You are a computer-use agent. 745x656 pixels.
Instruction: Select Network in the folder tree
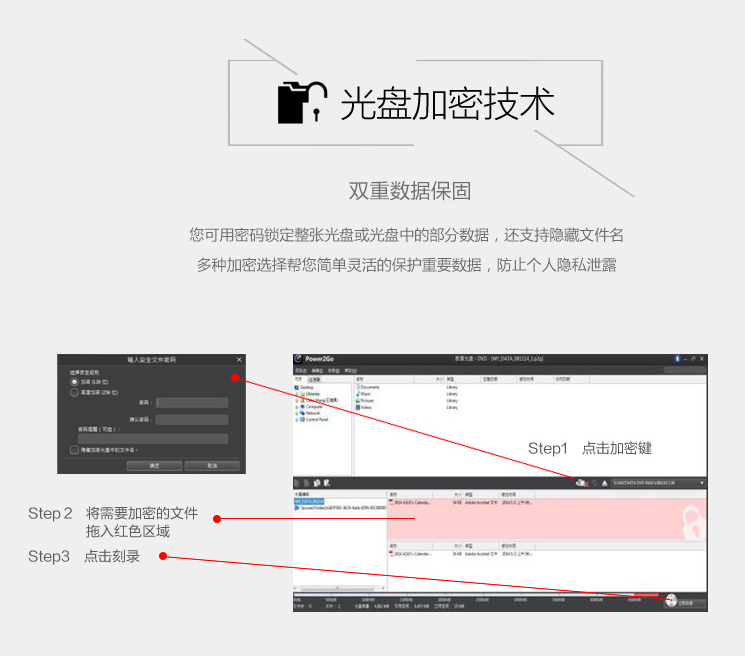tap(313, 413)
